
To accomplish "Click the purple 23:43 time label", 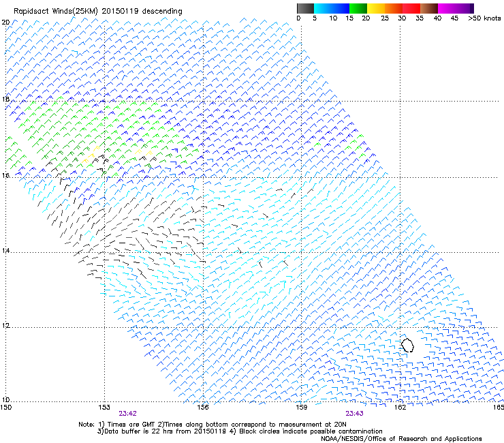I will (355, 414).
